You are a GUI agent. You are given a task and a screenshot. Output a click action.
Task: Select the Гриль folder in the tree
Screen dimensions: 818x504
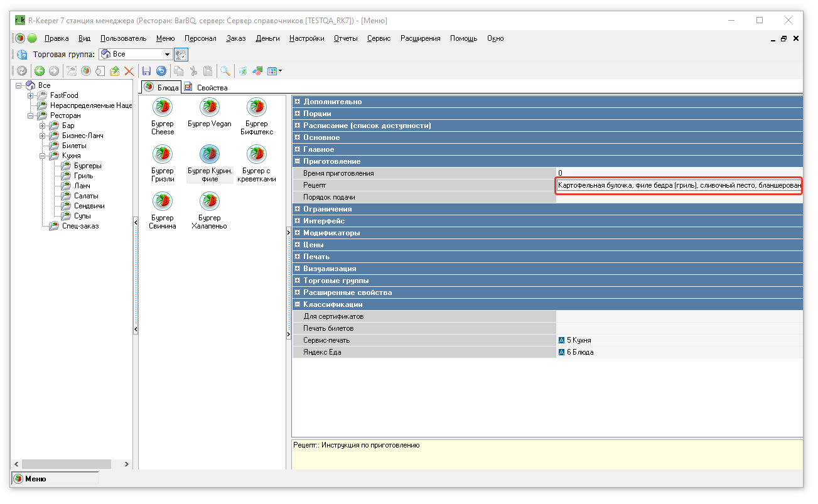83,176
